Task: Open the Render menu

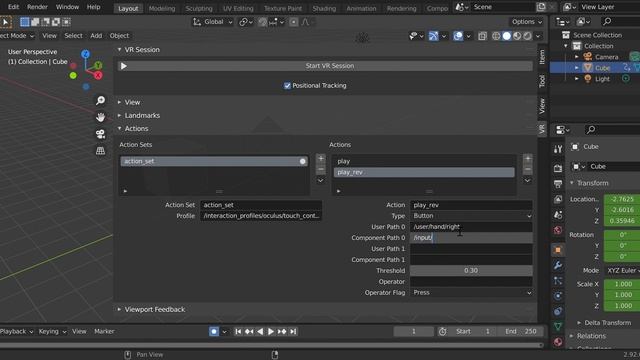Action: point(37,7)
